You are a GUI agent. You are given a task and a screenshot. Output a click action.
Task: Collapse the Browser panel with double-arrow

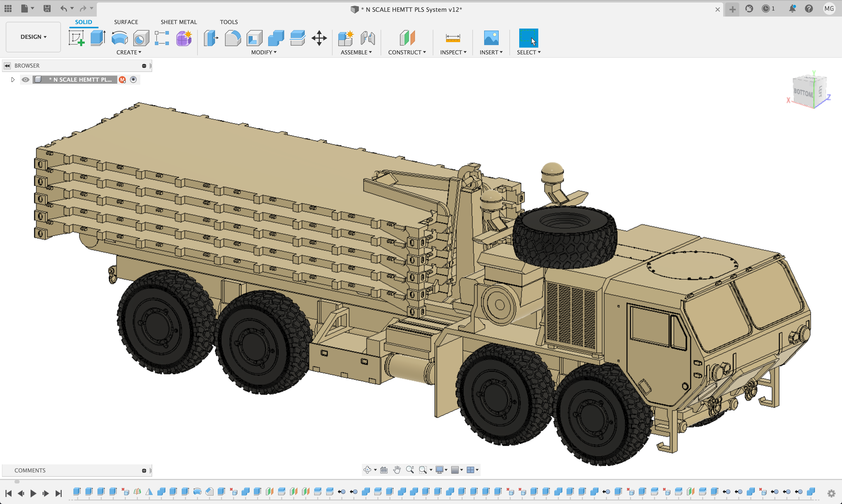coord(7,66)
